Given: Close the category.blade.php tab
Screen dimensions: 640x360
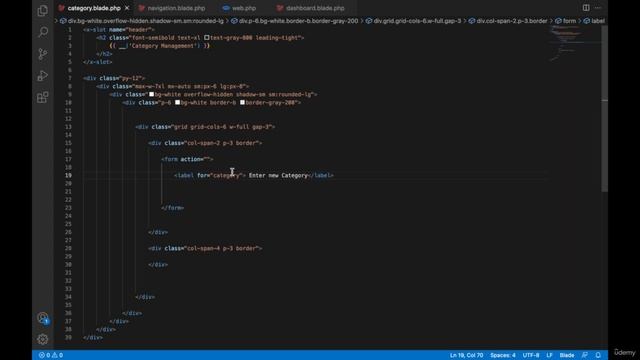Looking at the screenshot, I should [127, 8].
